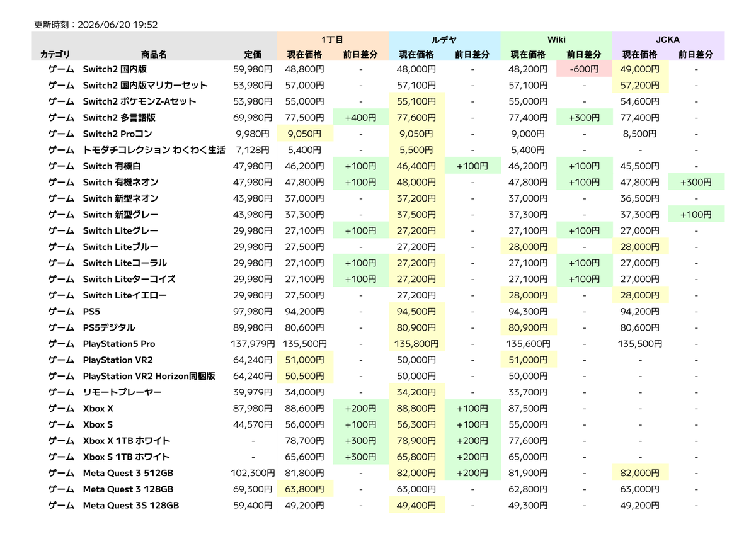Click product name Switch Liteブルー
756x534 pixels.
pyautogui.click(x=120, y=247)
